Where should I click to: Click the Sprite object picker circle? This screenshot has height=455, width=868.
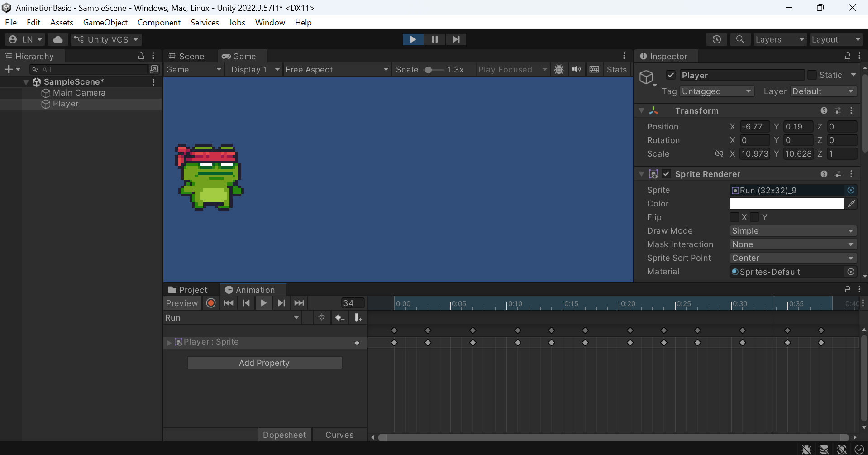(851, 190)
